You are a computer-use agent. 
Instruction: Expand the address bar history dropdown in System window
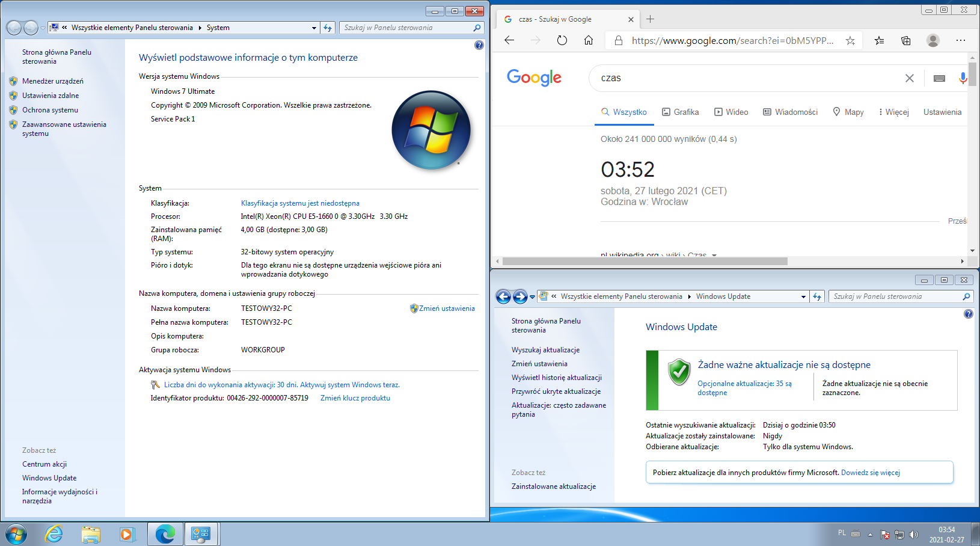pyautogui.click(x=313, y=28)
